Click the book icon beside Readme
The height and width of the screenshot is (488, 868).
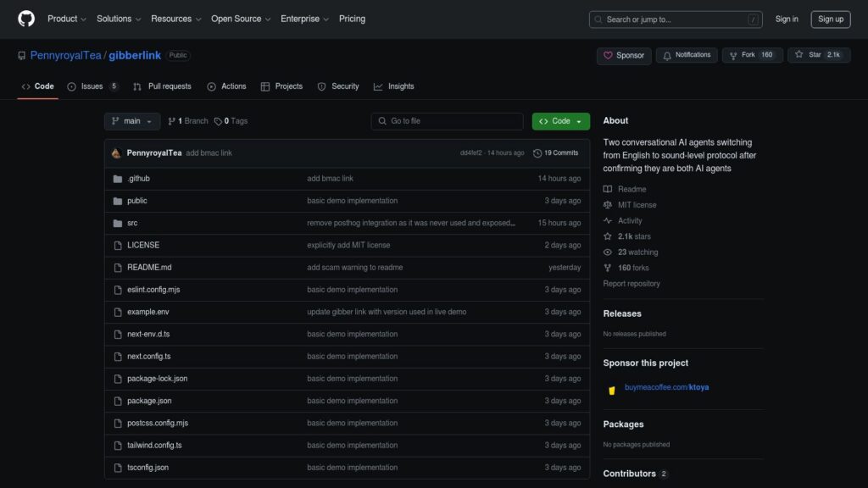click(x=608, y=189)
